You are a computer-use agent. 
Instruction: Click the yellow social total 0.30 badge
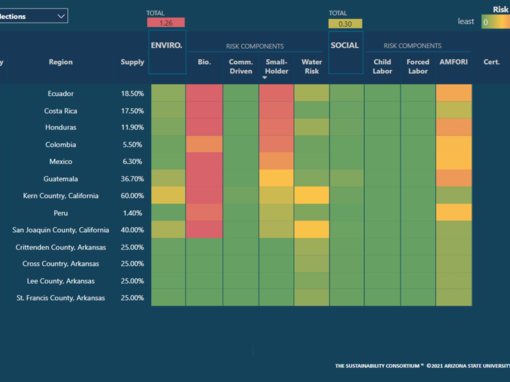(x=345, y=24)
